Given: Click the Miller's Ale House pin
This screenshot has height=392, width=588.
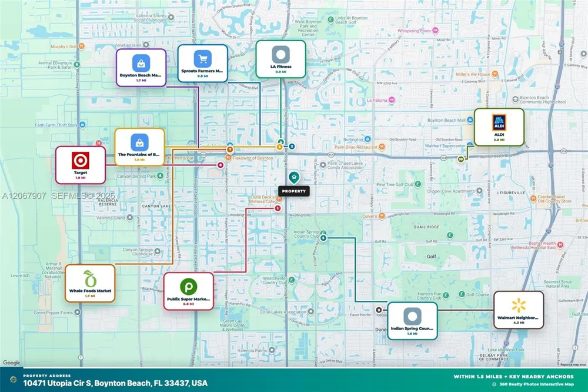Looking at the screenshot, I should coord(495,74).
